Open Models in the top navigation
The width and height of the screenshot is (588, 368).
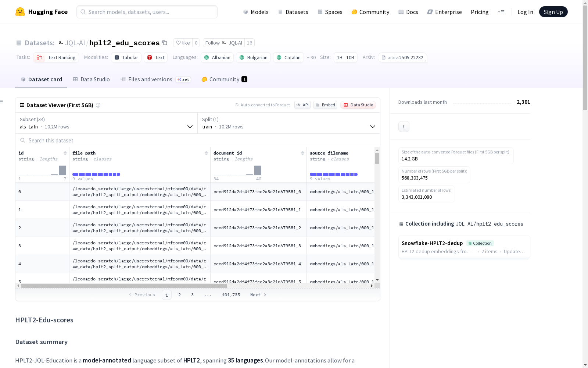pyautogui.click(x=256, y=12)
